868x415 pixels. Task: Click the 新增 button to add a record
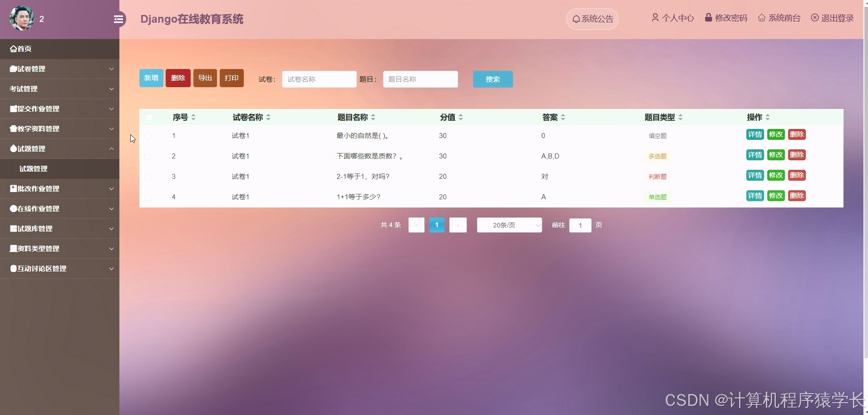pyautogui.click(x=151, y=78)
